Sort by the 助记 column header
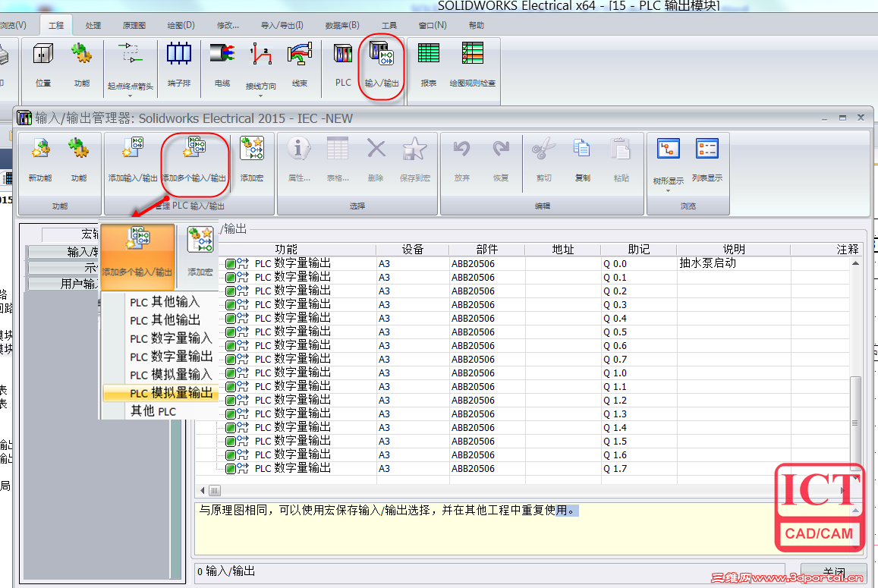Viewport: 878px width, 588px height. [x=638, y=249]
